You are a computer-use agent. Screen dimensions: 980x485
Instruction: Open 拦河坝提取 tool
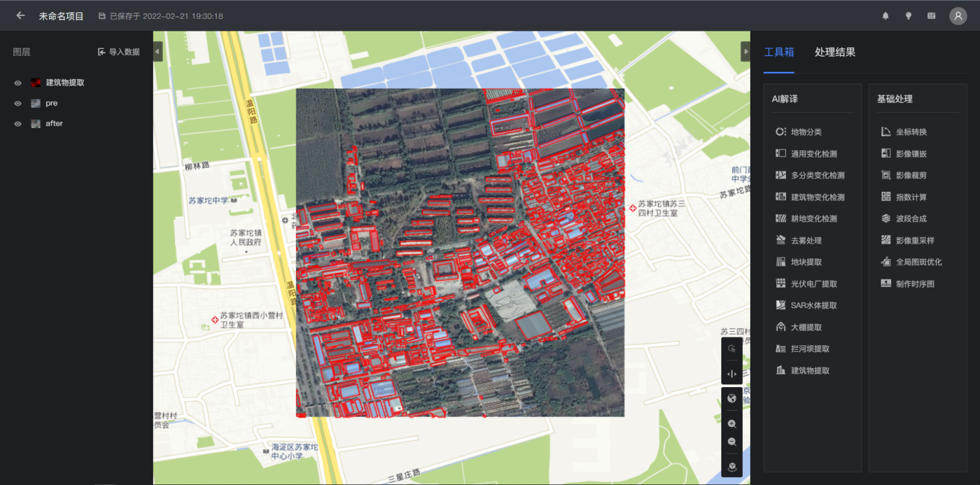[x=802, y=349]
